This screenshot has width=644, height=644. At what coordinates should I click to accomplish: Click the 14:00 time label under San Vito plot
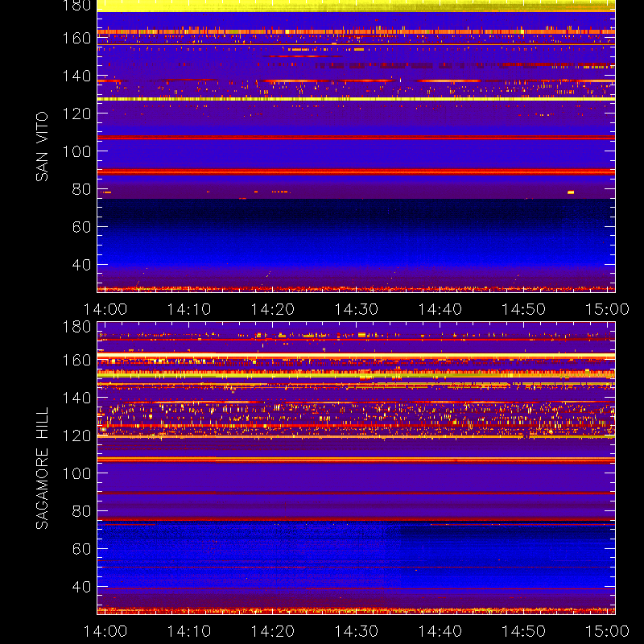click(105, 309)
